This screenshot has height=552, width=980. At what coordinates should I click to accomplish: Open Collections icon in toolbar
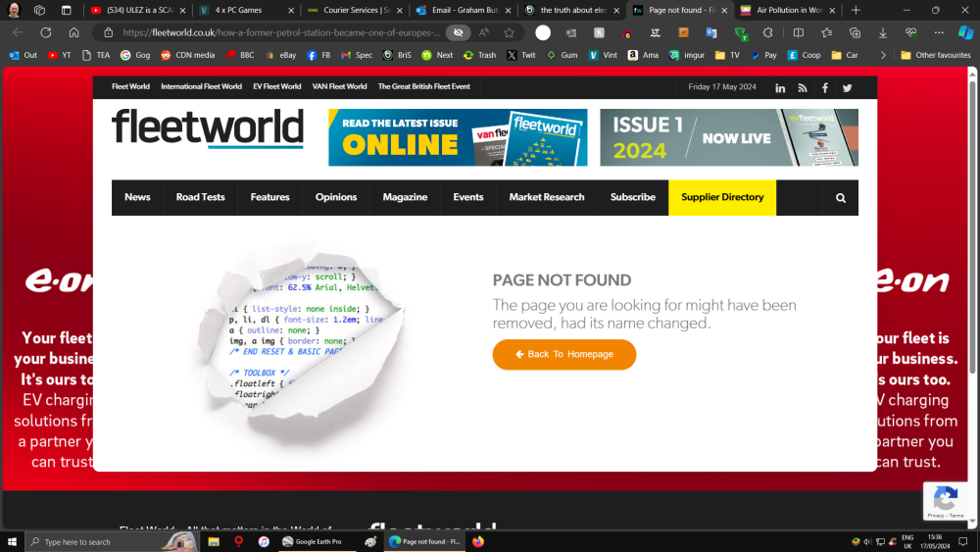(x=855, y=32)
